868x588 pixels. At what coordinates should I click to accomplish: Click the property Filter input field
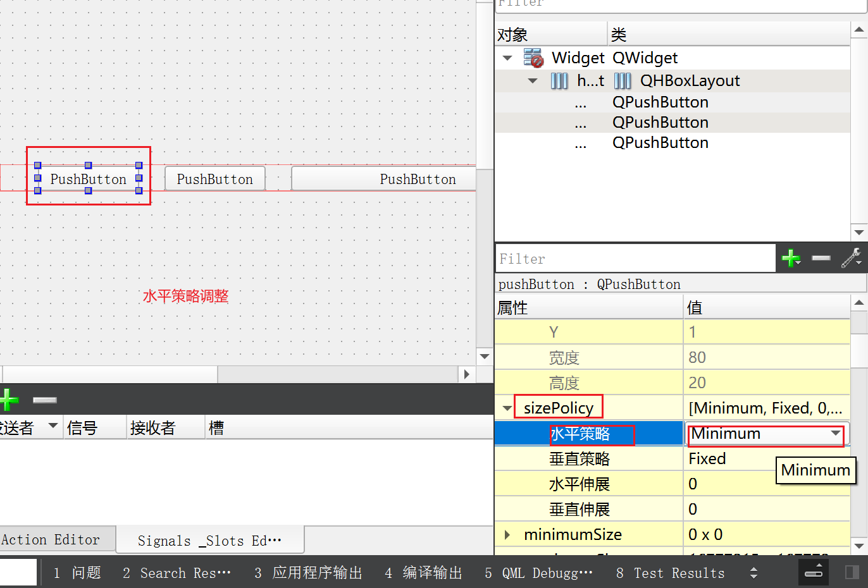tap(633, 258)
